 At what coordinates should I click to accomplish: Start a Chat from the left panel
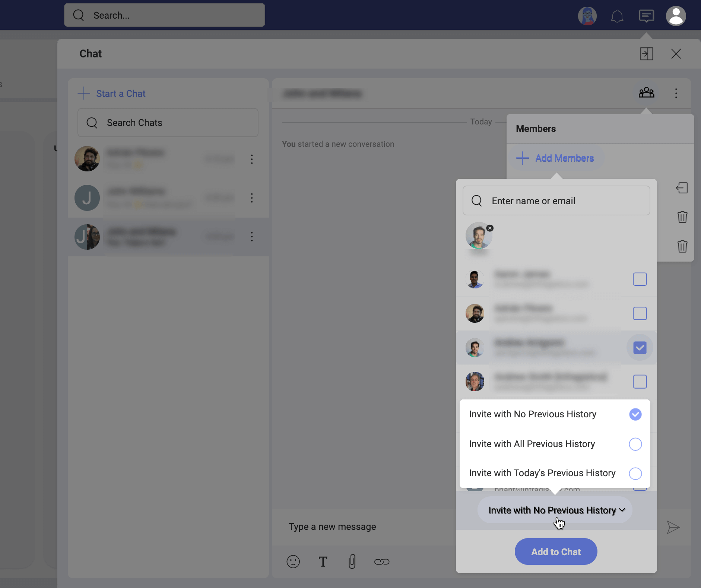(x=120, y=94)
